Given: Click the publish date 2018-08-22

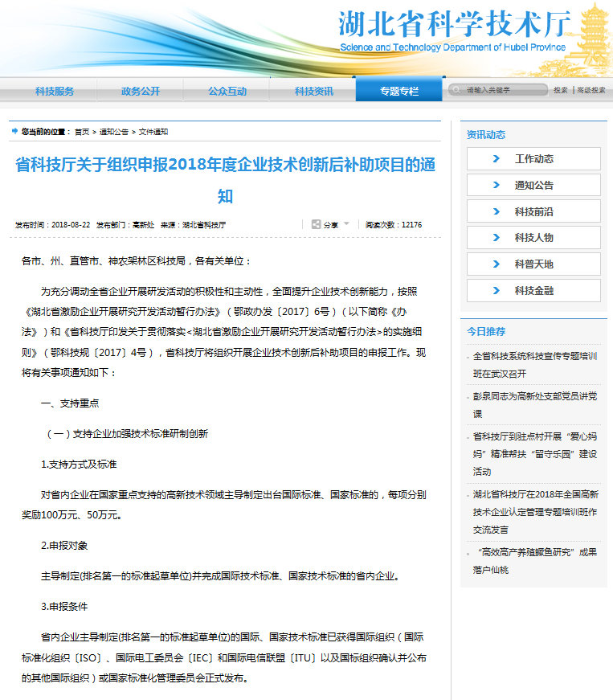Looking at the screenshot, I should (x=71, y=224).
